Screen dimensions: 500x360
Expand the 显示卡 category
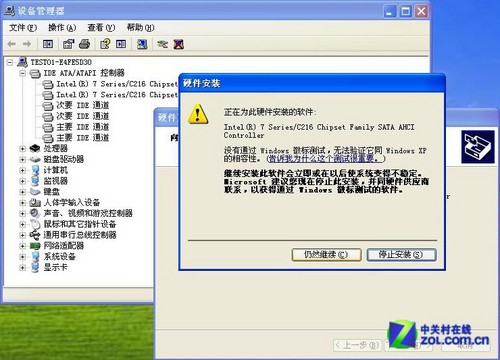[x=22, y=267]
